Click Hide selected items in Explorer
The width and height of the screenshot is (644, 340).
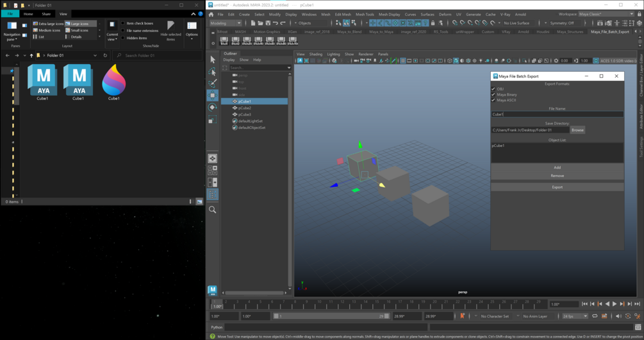coord(170,30)
